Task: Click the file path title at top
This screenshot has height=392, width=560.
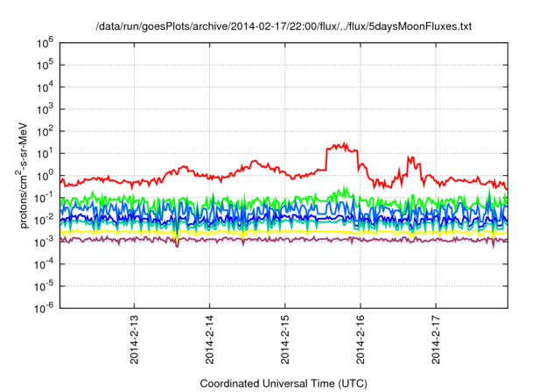Action: click(x=283, y=26)
